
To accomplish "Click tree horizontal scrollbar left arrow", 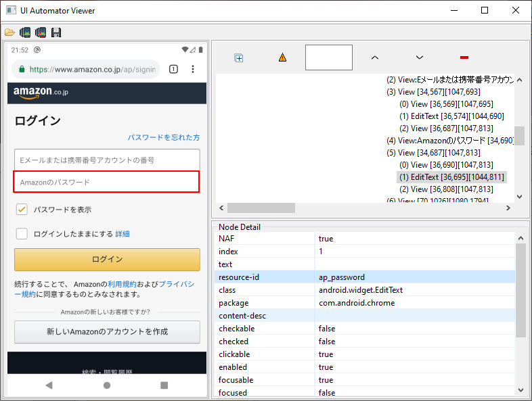I will pyautogui.click(x=221, y=208).
